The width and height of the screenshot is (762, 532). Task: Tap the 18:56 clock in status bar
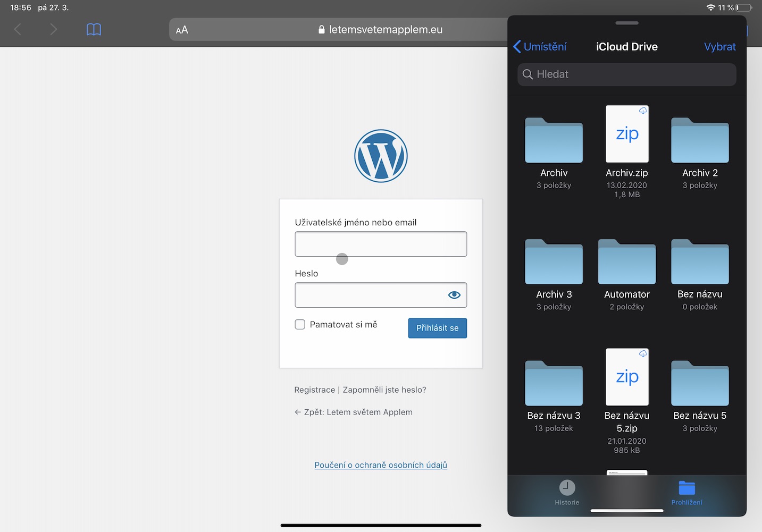(x=21, y=7)
